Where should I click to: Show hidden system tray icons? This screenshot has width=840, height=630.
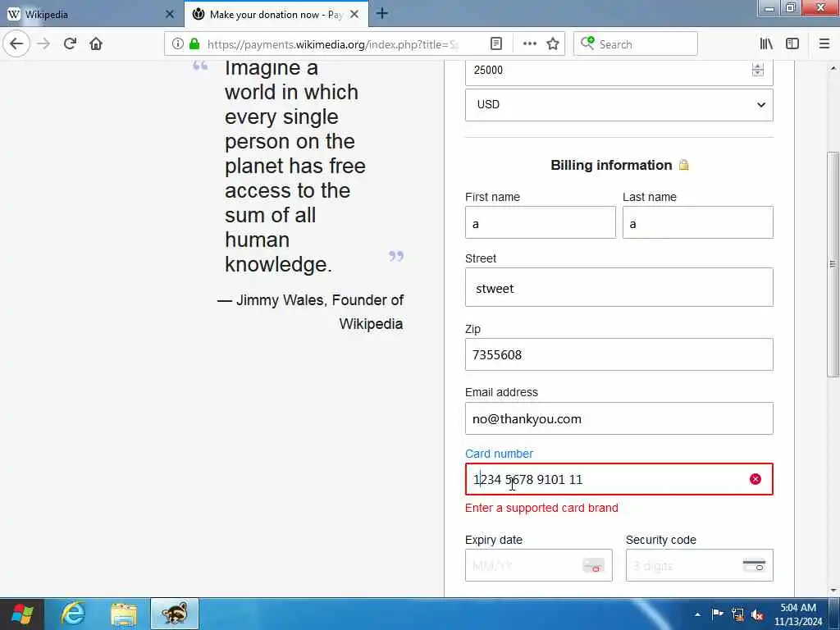click(x=697, y=614)
